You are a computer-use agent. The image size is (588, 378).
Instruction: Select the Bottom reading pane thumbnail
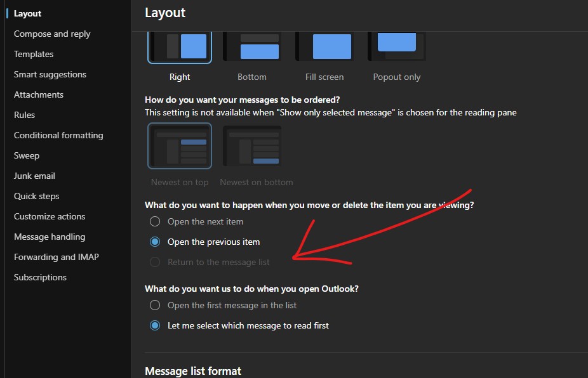252,47
